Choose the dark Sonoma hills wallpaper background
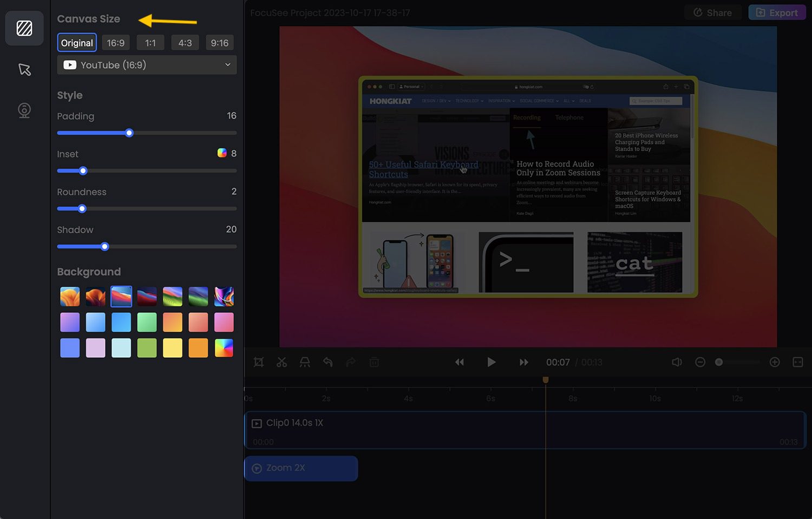 [199, 297]
